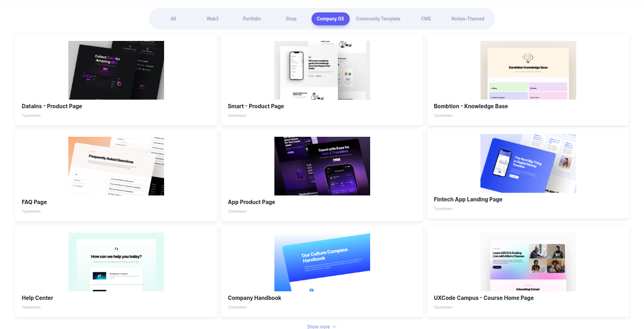The width and height of the screenshot is (644, 329).
Task: Click Typedream author under Company Handbook
Action: point(237,307)
